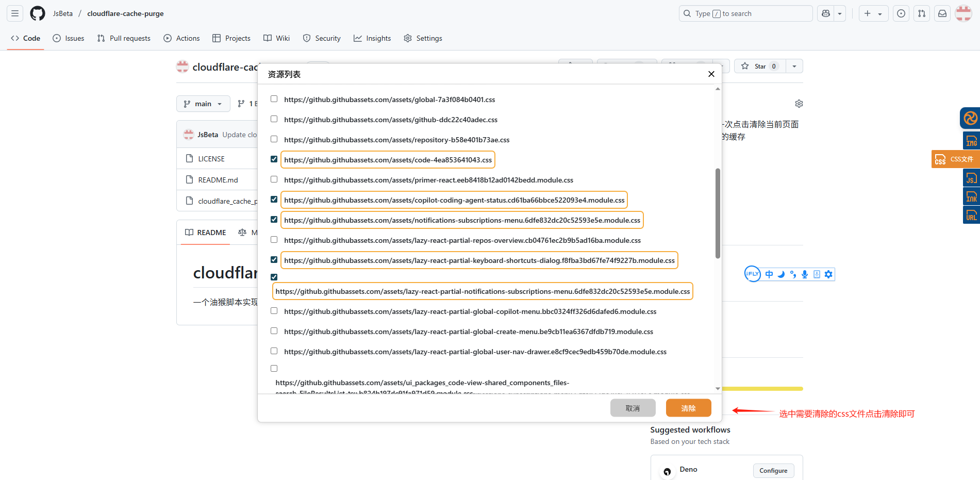
Task: Click the cache-purge main floating icon
Action: 970,118
